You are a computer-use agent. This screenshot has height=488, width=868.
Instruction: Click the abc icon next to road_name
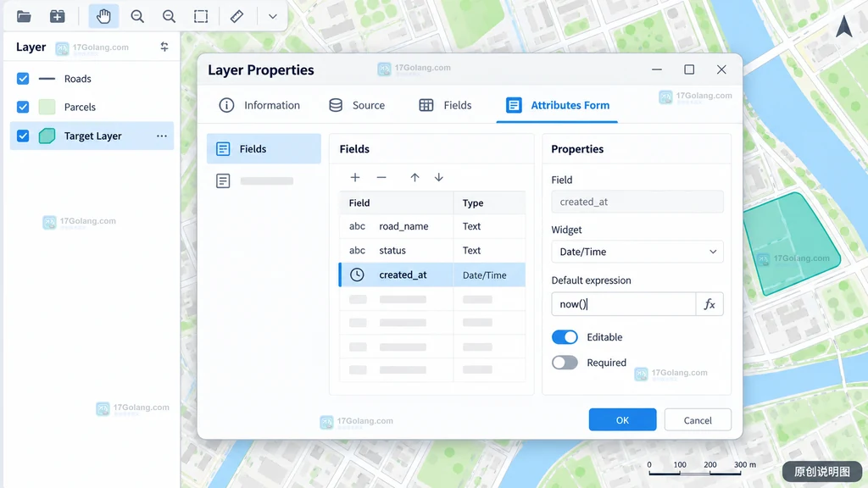[x=357, y=226]
